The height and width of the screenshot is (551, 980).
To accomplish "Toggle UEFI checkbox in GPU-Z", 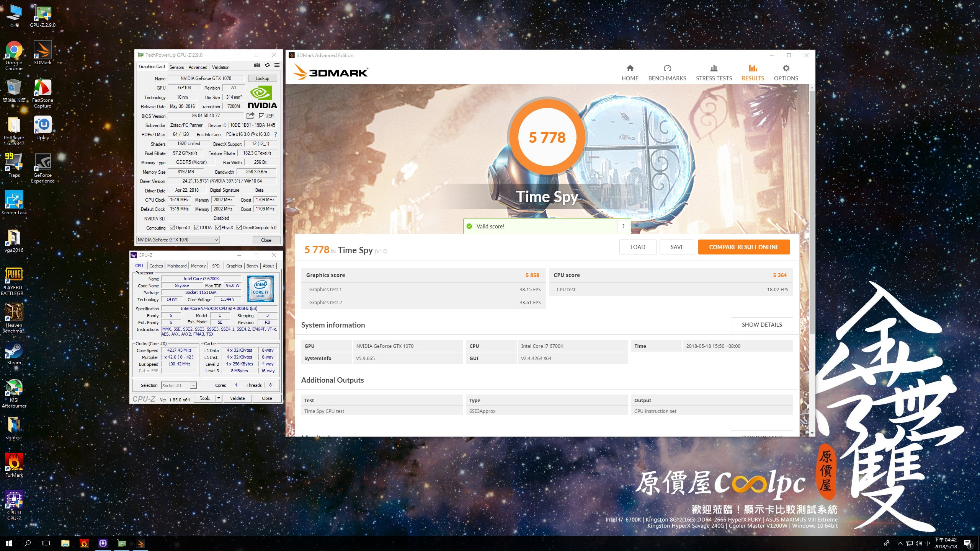I will pos(261,116).
